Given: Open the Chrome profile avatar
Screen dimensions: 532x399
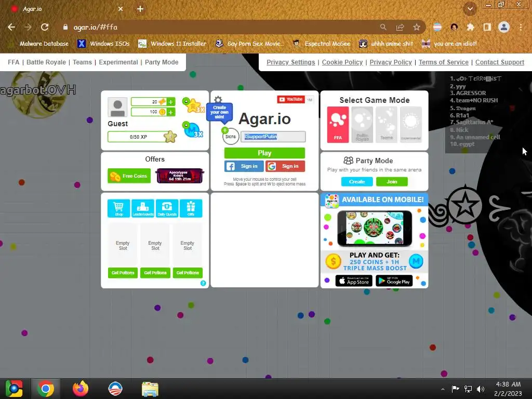Looking at the screenshot, I should point(504,27).
